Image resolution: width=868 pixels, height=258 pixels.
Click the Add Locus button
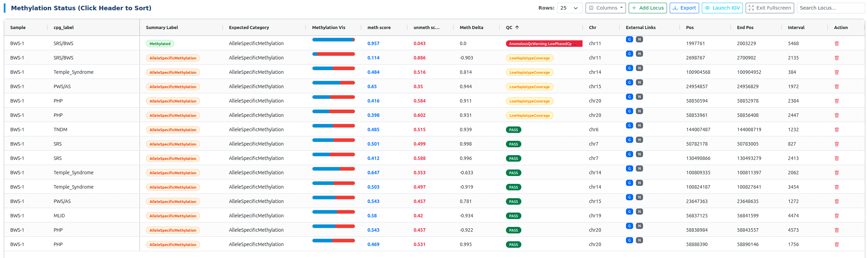point(647,8)
